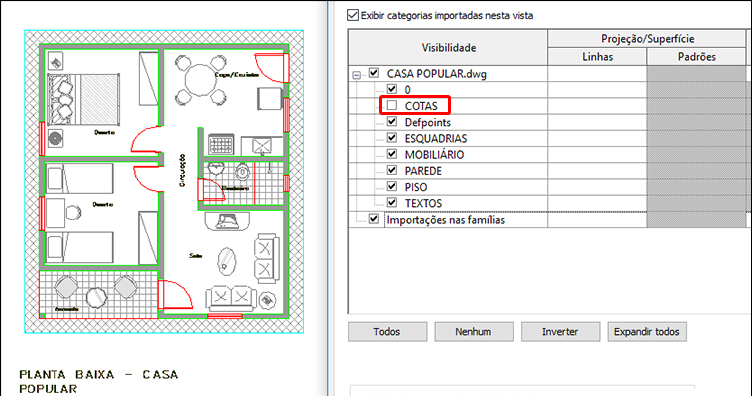Select the PISO layer name
This screenshot has width=752, height=396.
pyautogui.click(x=416, y=187)
